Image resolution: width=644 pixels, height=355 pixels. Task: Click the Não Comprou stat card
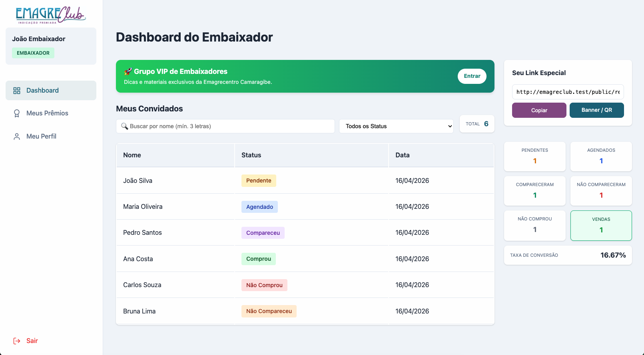point(535,226)
